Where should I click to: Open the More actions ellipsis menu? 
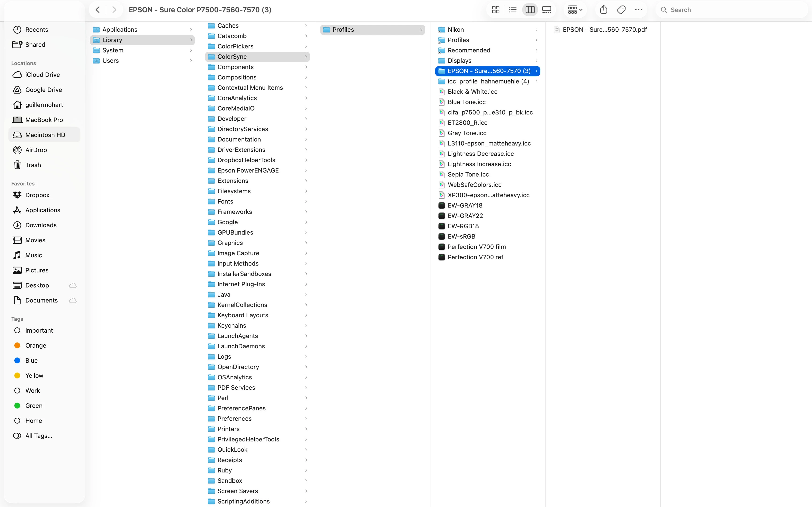pos(638,10)
